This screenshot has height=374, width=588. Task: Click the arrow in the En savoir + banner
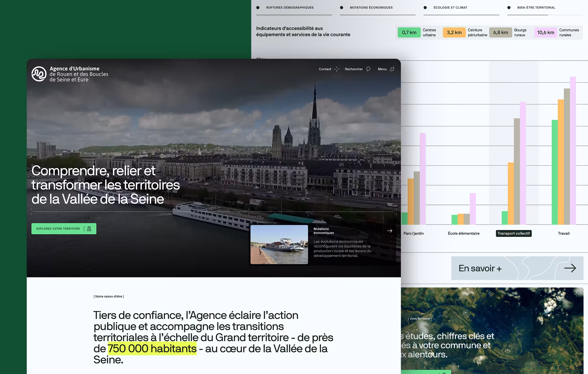[570, 268]
